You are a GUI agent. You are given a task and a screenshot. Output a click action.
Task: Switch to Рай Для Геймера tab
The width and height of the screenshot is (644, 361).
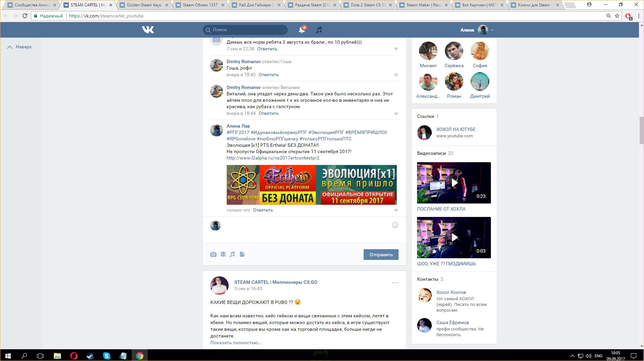pos(256,5)
